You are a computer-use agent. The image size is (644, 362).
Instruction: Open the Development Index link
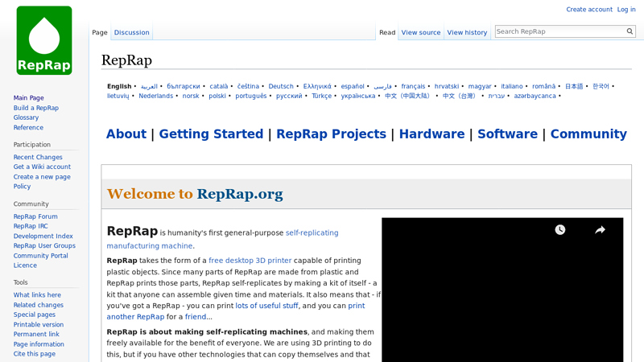click(43, 236)
